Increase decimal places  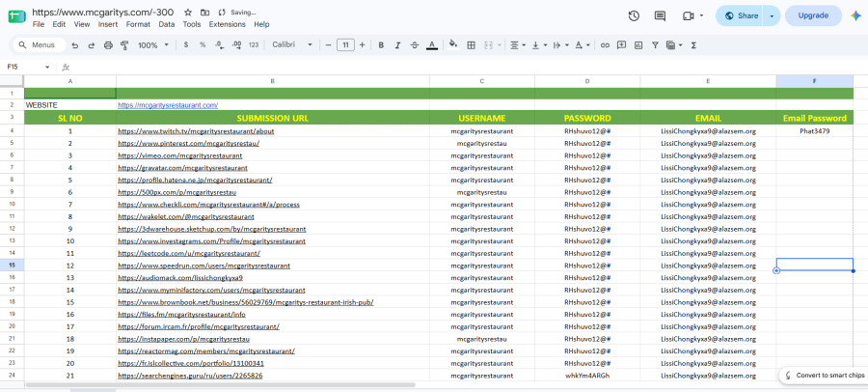pos(236,45)
